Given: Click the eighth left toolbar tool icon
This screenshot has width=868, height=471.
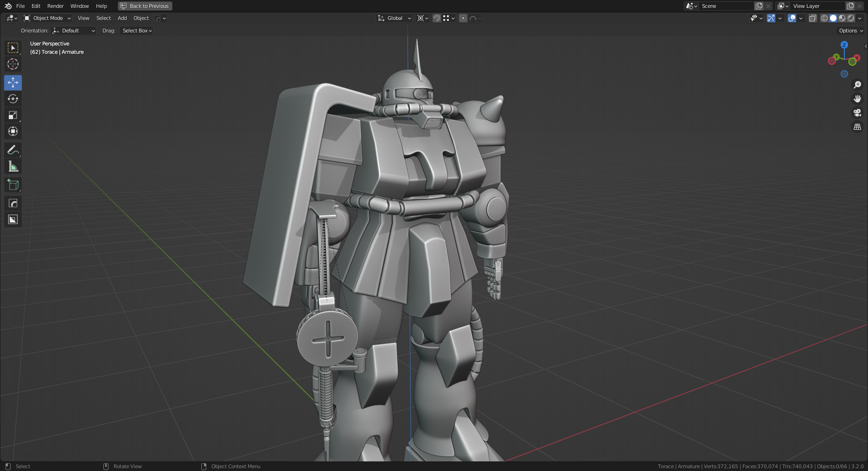Looking at the screenshot, I should 13,166.
